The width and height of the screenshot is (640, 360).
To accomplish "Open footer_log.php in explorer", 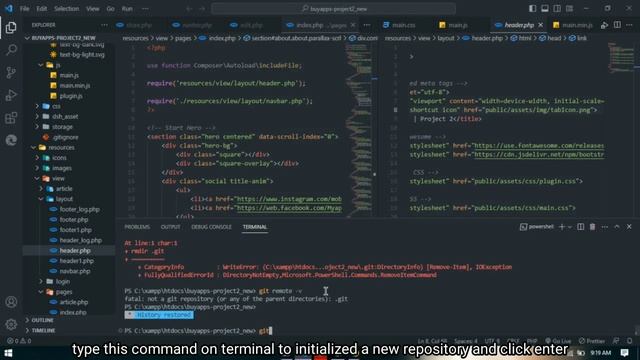I will click(x=79, y=209).
